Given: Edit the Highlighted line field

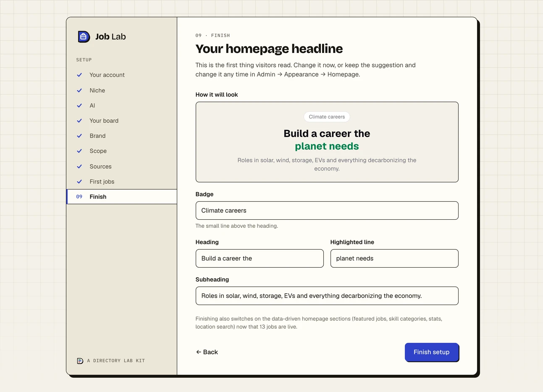Looking at the screenshot, I should pos(394,258).
